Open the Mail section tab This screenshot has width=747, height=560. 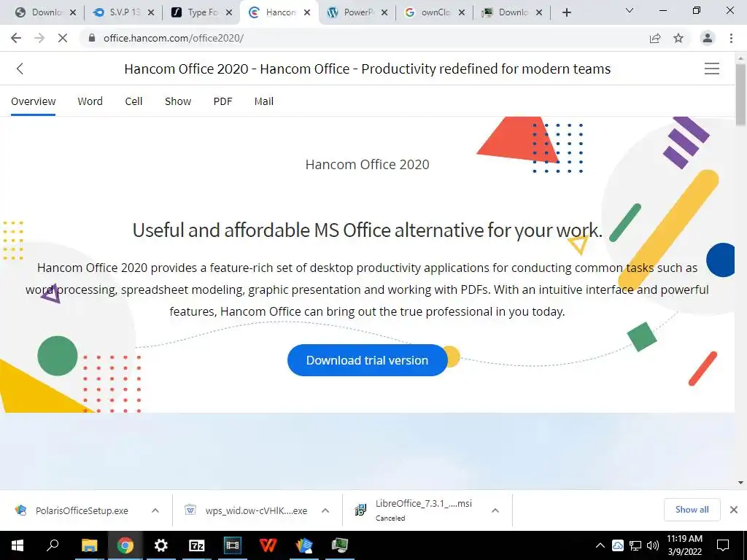point(264,101)
